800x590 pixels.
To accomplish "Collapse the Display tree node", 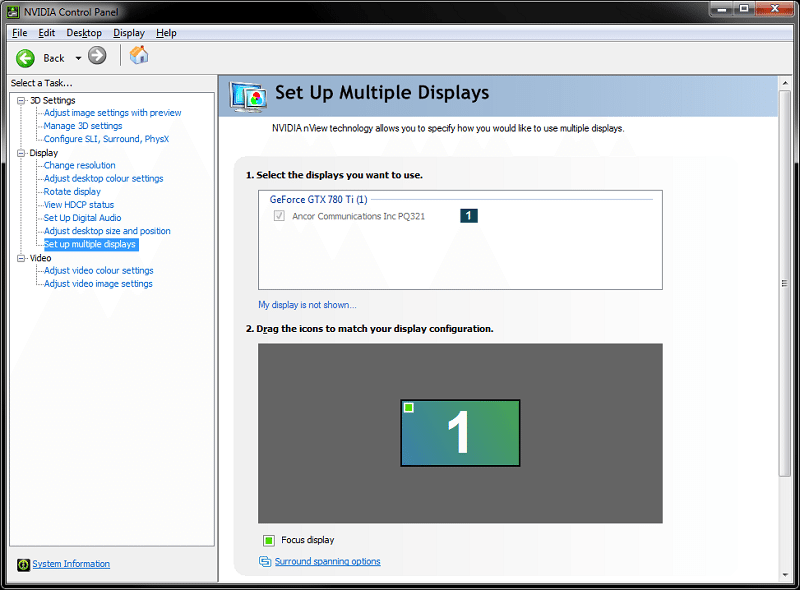I will tap(21, 153).
